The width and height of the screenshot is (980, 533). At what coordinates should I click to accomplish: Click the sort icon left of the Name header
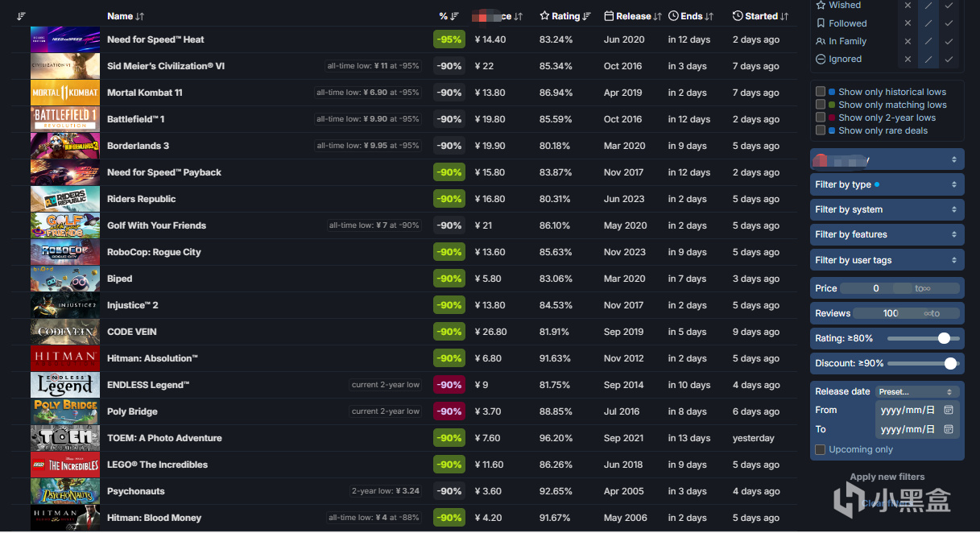[21, 16]
